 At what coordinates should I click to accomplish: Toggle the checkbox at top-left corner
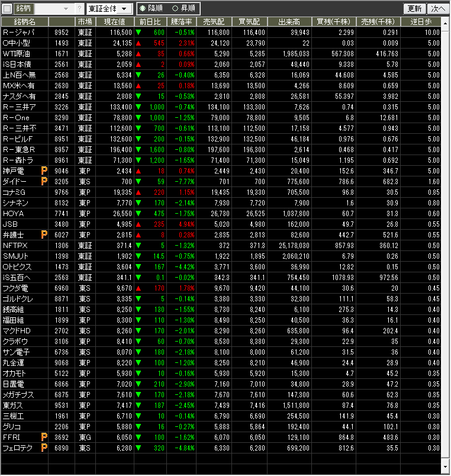coord(7,9)
